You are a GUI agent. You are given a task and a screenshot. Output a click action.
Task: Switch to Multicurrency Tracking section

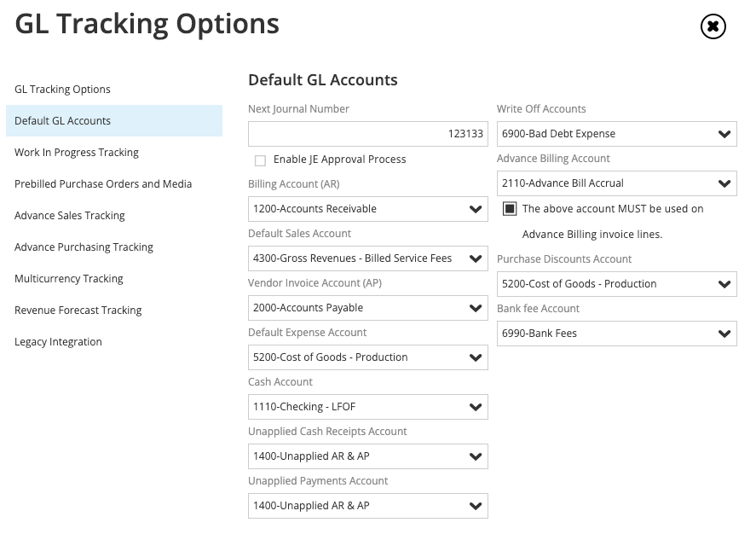pyautogui.click(x=69, y=279)
